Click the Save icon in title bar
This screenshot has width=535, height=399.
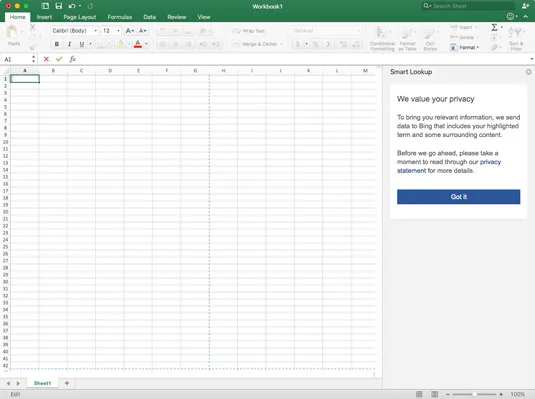click(59, 6)
